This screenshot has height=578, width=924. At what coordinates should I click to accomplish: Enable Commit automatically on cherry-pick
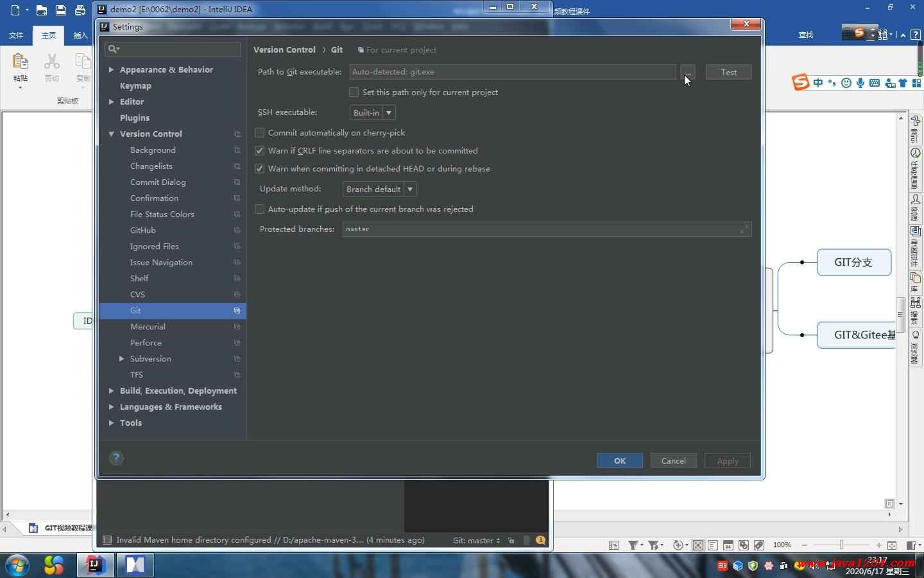pyautogui.click(x=259, y=133)
